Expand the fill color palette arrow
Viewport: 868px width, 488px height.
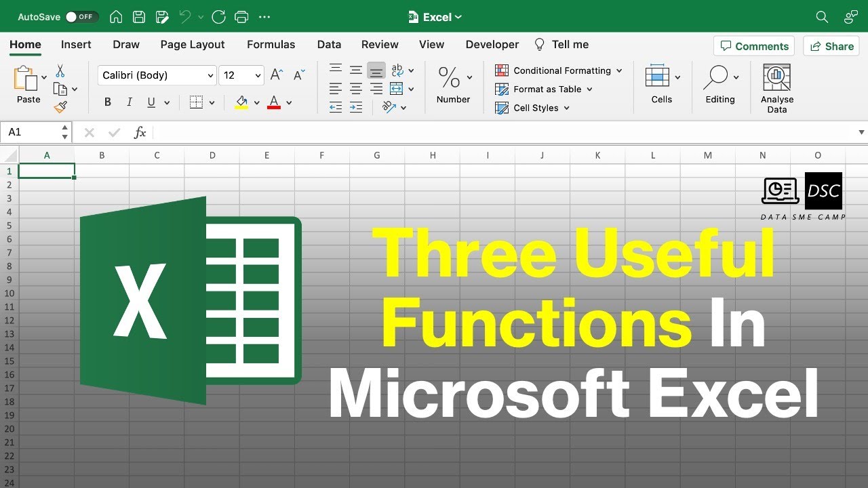[257, 103]
